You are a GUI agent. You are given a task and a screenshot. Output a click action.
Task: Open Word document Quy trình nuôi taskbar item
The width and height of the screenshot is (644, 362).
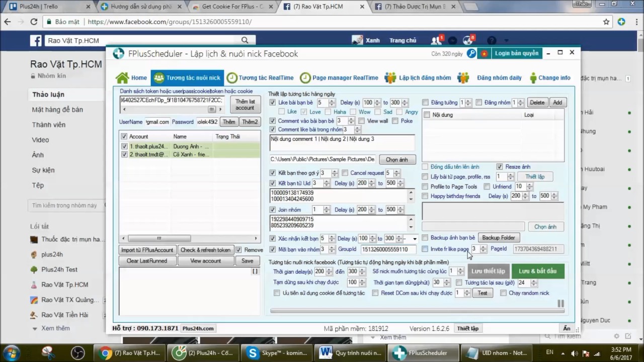point(350,353)
